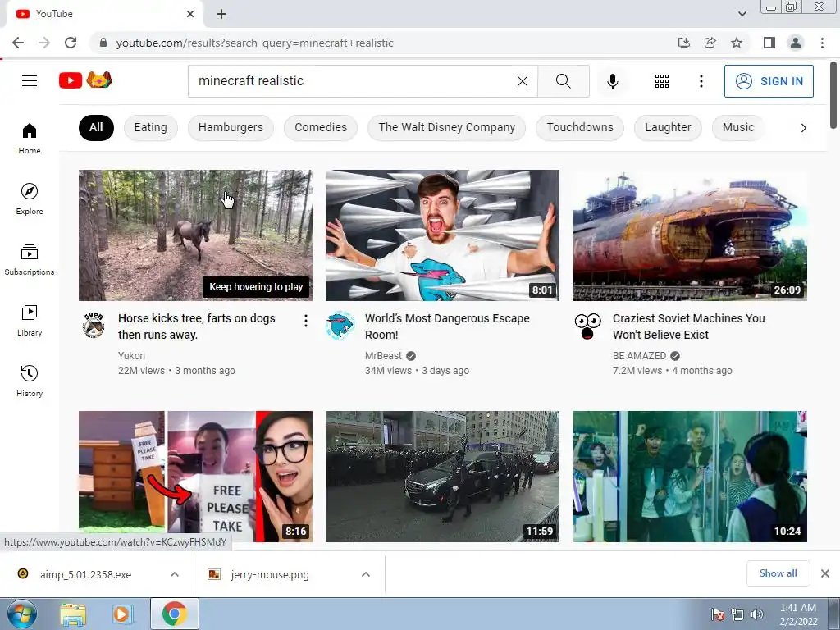The width and height of the screenshot is (840, 630).
Task: Clear the search box with X
Action: (x=523, y=81)
